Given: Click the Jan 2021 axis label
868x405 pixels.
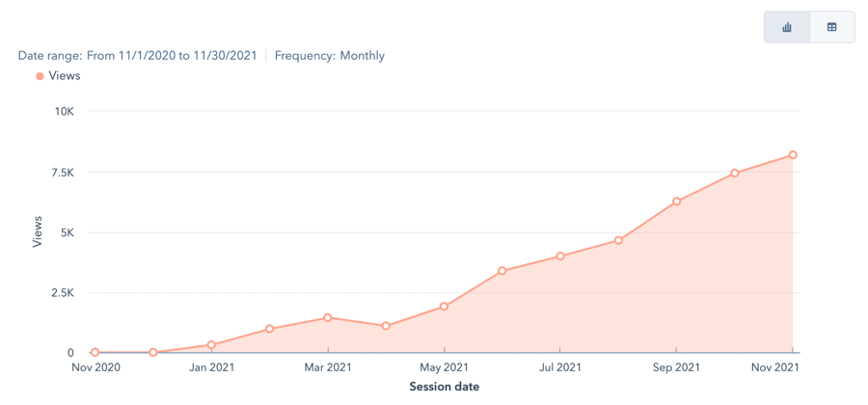Looking at the screenshot, I should 211,367.
